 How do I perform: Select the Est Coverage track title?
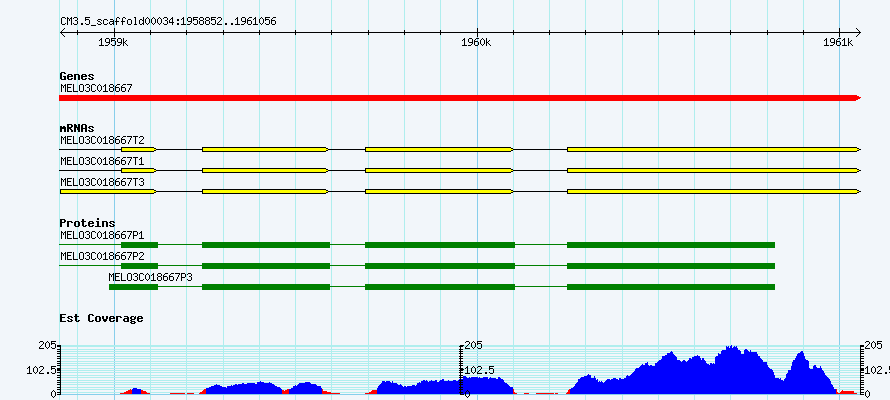coord(102,318)
